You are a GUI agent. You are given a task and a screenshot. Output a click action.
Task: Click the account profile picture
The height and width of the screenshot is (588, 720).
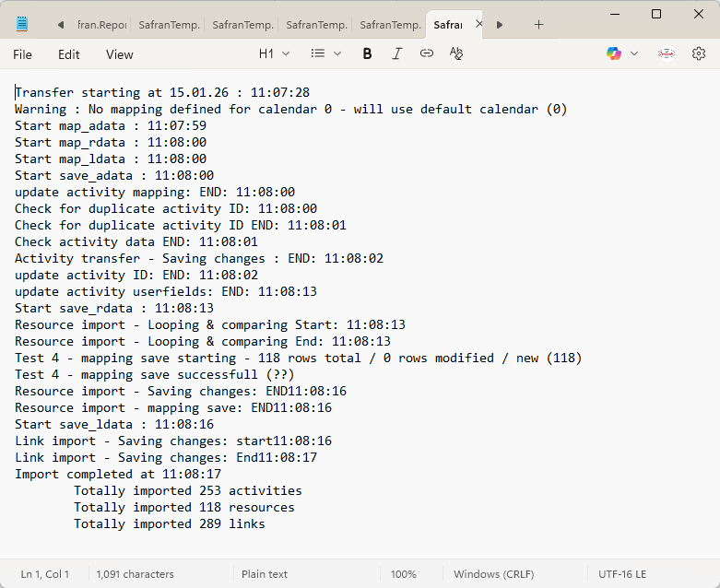tap(667, 53)
